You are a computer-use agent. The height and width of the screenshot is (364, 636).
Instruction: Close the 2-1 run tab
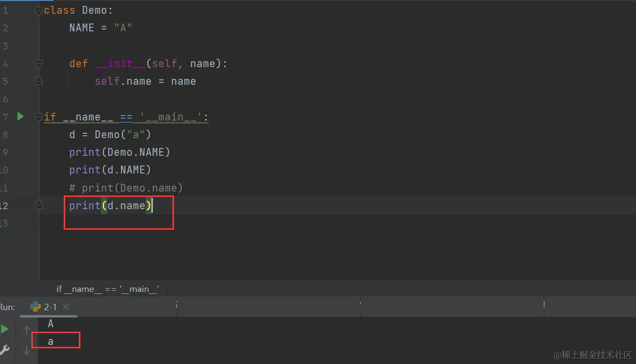tap(66, 307)
